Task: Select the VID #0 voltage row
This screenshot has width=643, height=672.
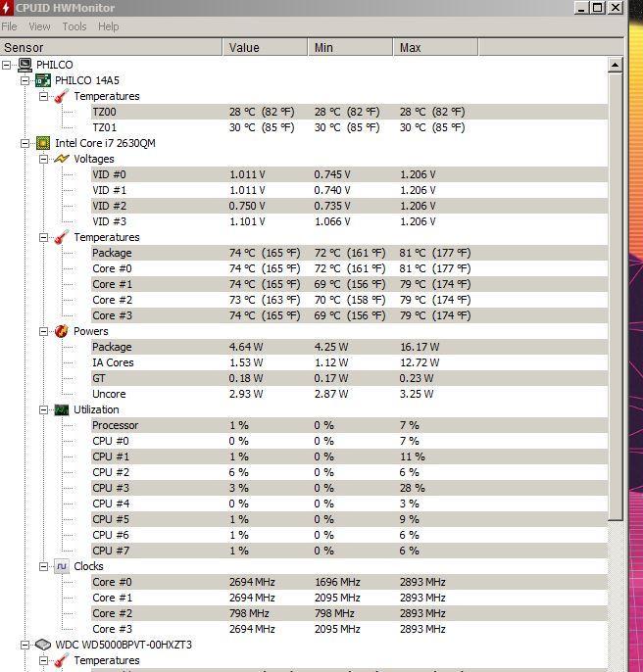Action: tap(349, 174)
